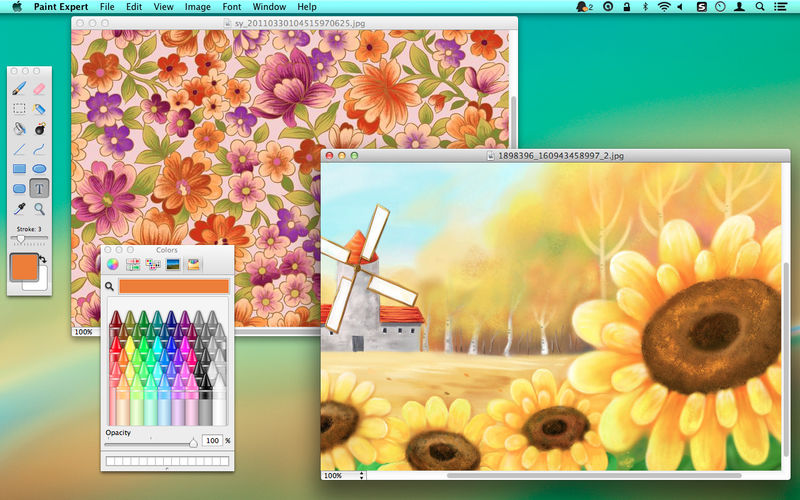Open the View menu

tap(163, 7)
